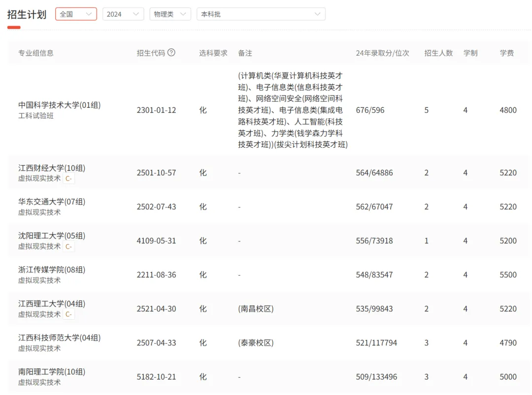Click the C- badge under 沈阳理工大学(05组)

tap(68, 247)
